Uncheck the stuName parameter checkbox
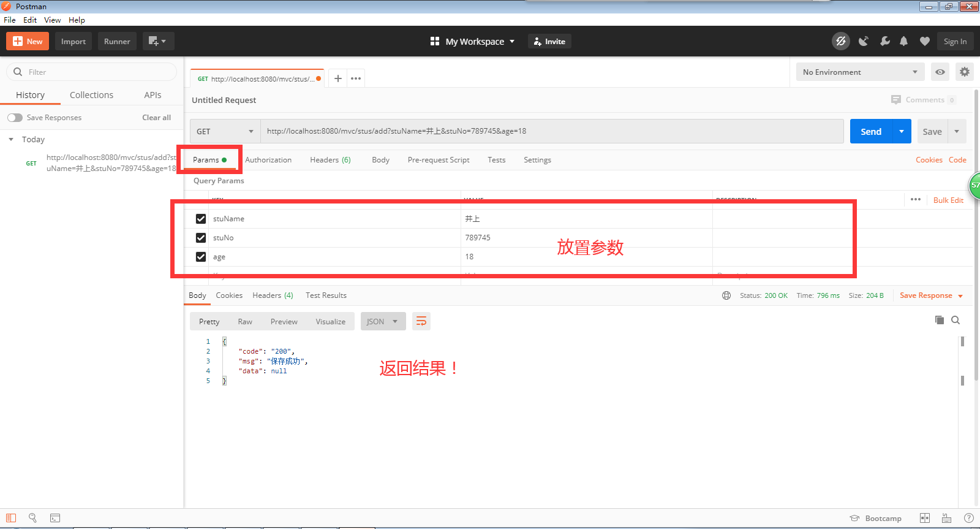Viewport: 980px width, 529px height. pos(201,219)
